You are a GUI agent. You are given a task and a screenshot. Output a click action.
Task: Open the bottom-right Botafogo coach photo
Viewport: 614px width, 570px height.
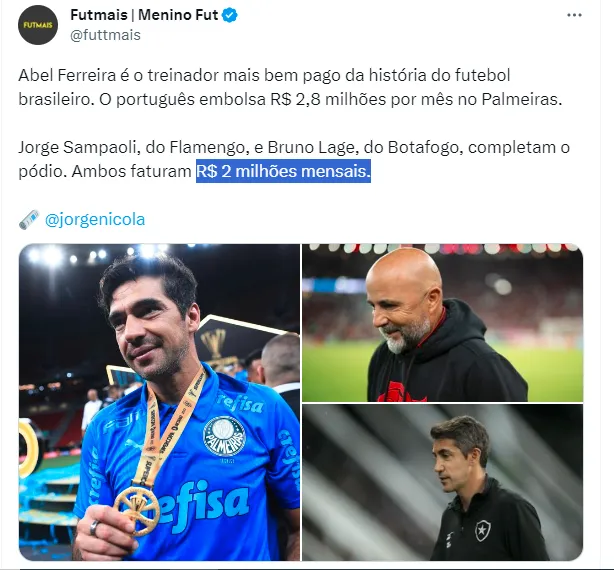point(442,482)
